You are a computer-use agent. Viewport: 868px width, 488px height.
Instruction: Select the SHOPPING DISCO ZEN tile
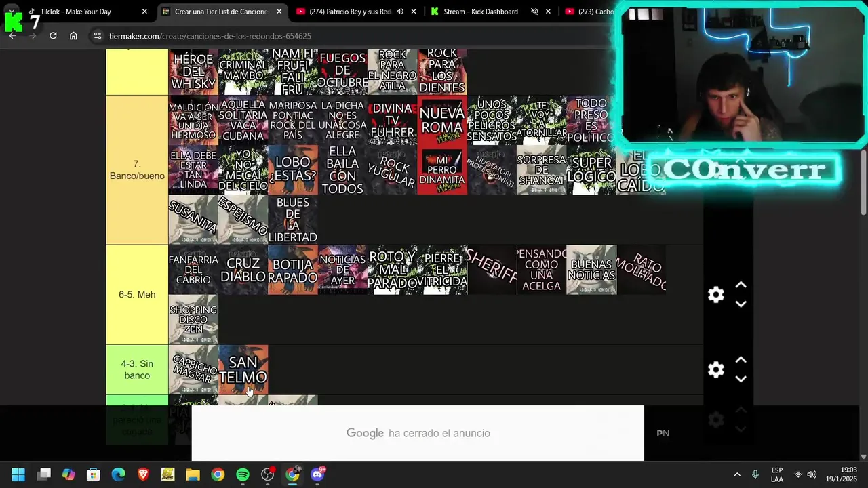(x=193, y=319)
